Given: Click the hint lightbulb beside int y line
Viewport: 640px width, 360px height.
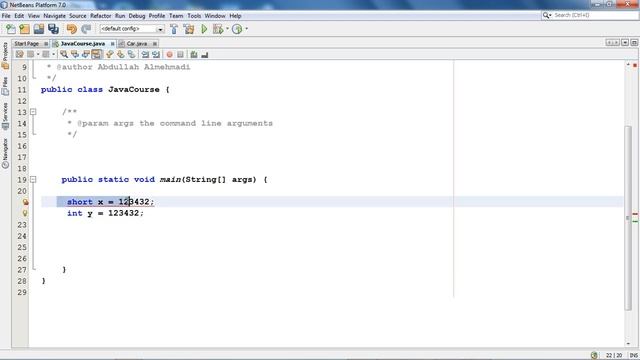Looking at the screenshot, I should click(x=25, y=213).
